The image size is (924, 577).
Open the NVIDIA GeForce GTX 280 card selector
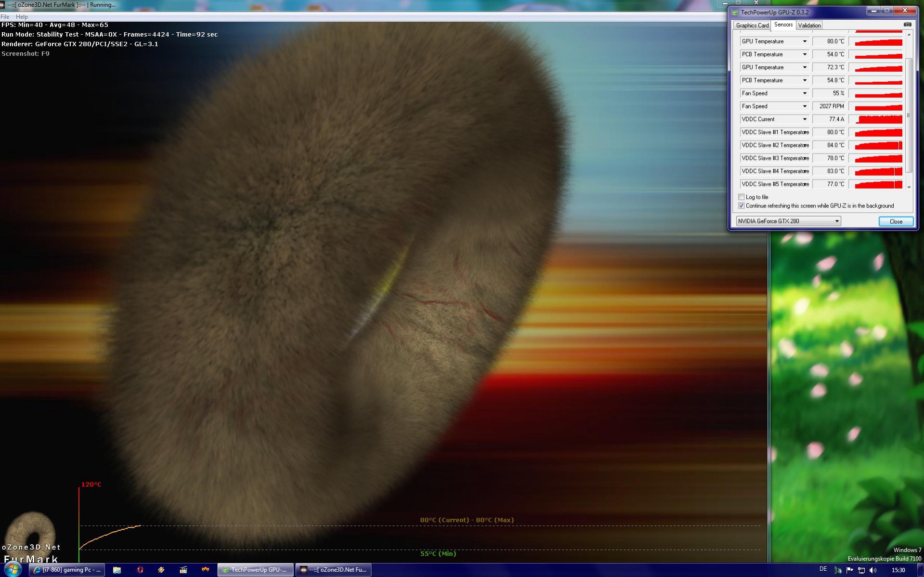pos(788,221)
